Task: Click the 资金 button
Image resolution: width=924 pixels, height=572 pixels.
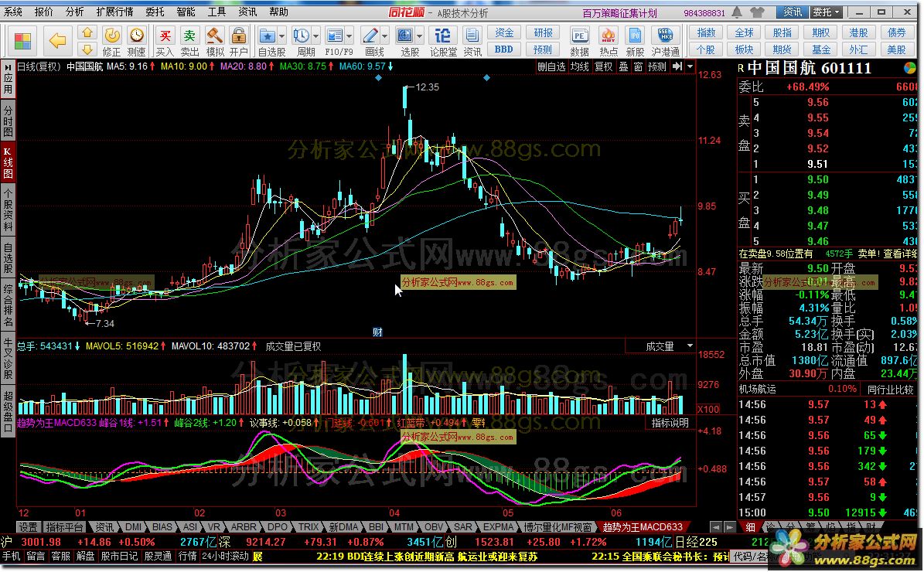Action: (504, 33)
